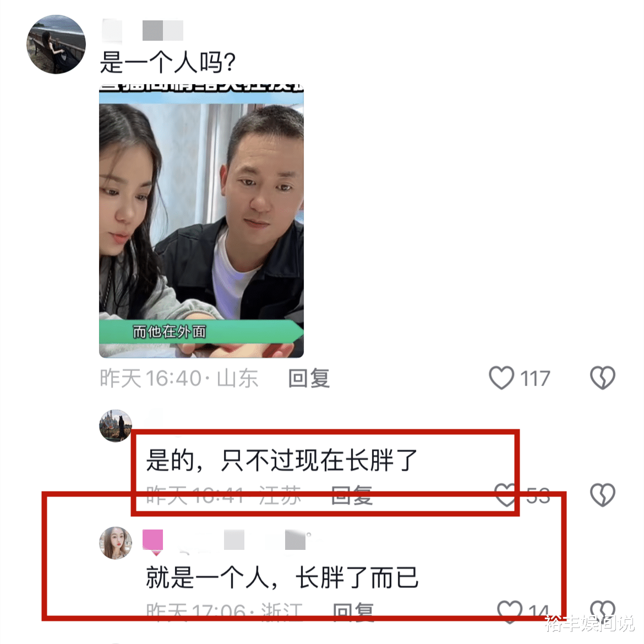
Task: Open the castle avatar of the first replier
Action: 116,425
